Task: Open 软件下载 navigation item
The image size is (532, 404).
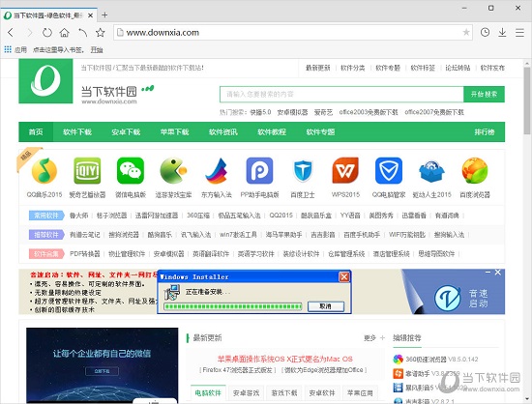Action: coord(77,132)
